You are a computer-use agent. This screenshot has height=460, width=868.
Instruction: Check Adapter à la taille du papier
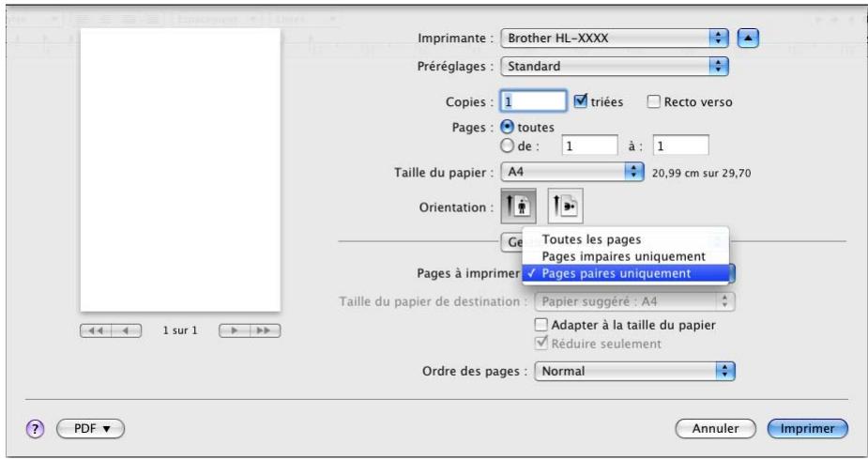click(x=541, y=325)
